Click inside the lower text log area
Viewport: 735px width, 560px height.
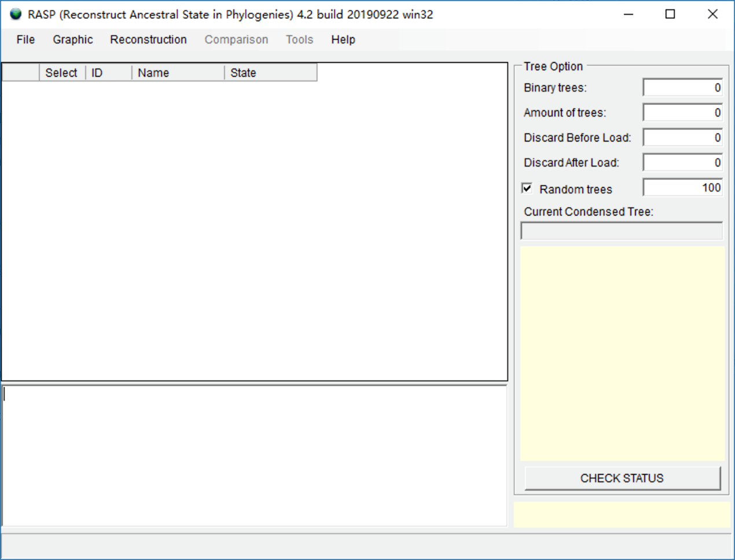(x=255, y=456)
